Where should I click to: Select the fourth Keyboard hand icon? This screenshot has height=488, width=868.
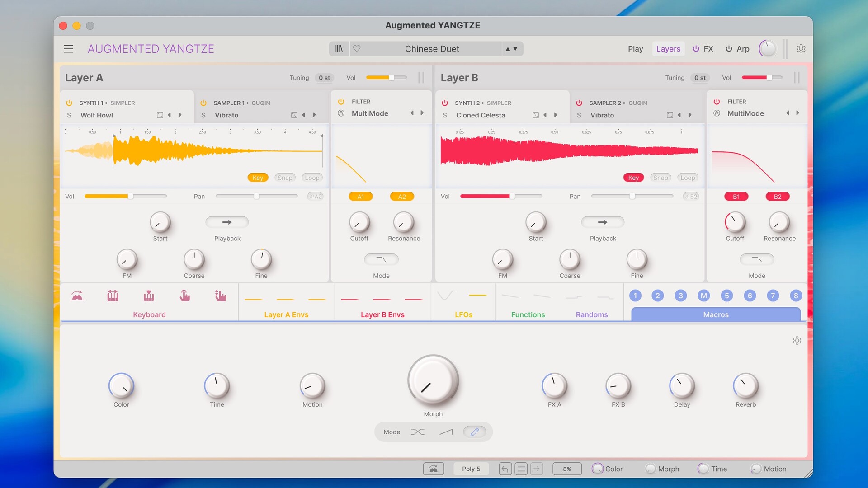[x=184, y=296]
